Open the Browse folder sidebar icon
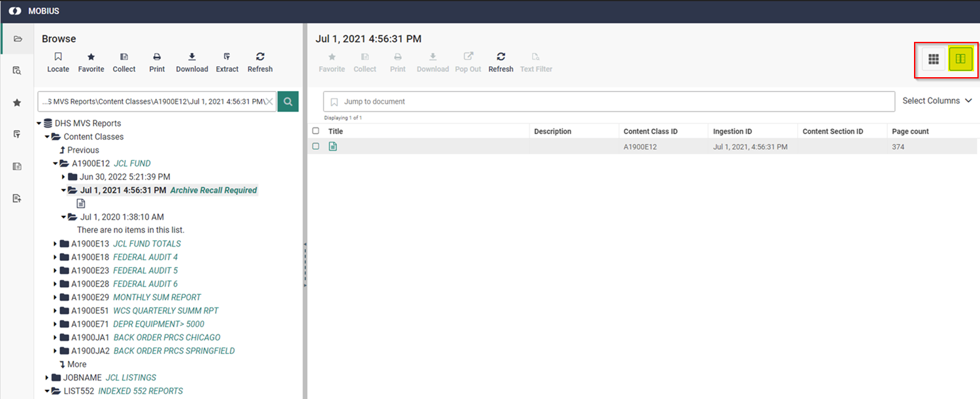 [18, 39]
